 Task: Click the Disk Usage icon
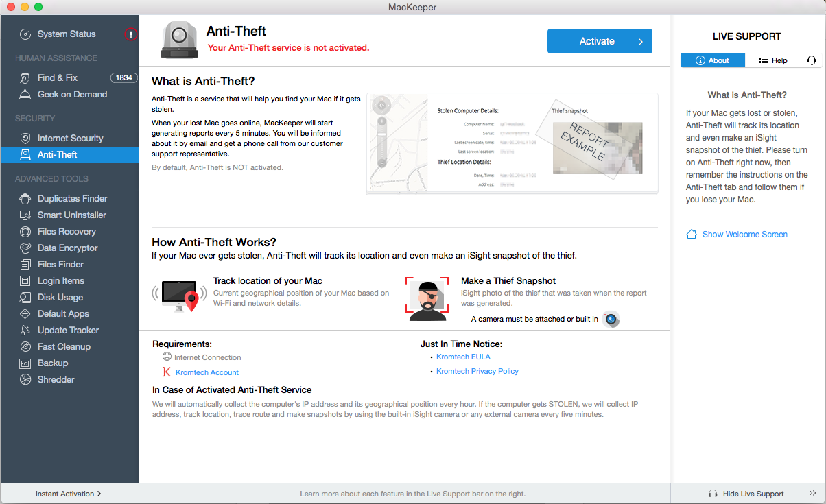(x=25, y=297)
